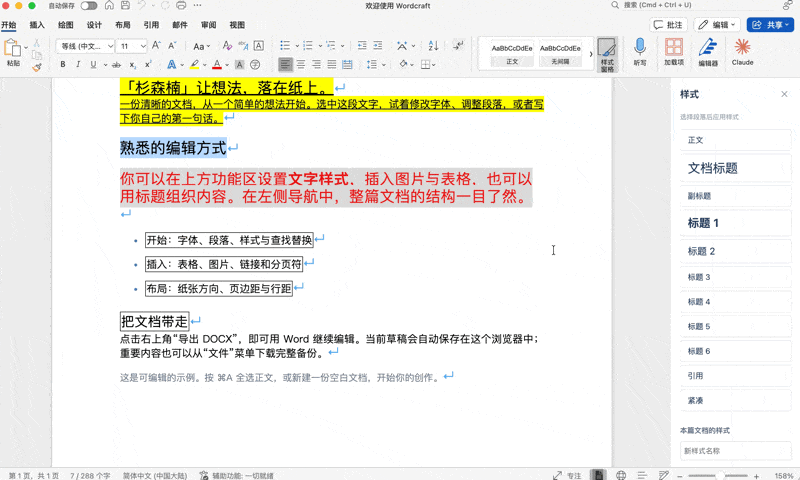Click the Focus (专注) button in status bar
Image resolution: width=800 pixels, height=480 pixels.
[x=567, y=475]
